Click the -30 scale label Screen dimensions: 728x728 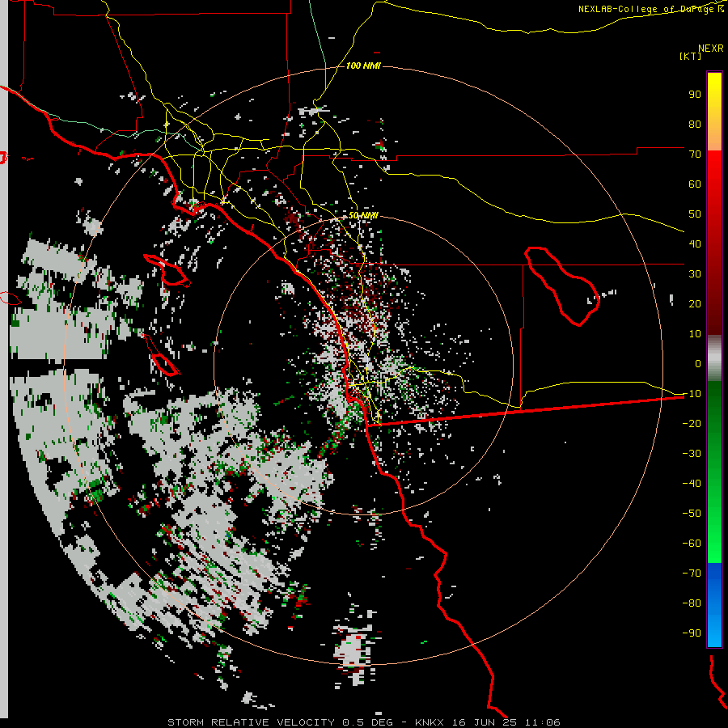[x=692, y=454]
